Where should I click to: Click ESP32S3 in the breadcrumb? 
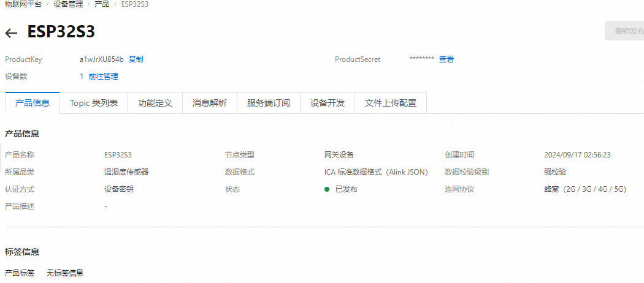point(135,4)
